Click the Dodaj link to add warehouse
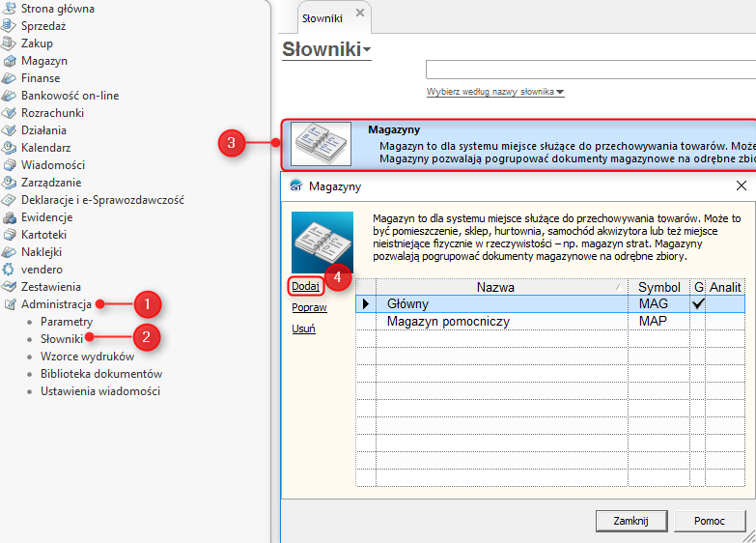The image size is (756, 543). tap(305, 286)
